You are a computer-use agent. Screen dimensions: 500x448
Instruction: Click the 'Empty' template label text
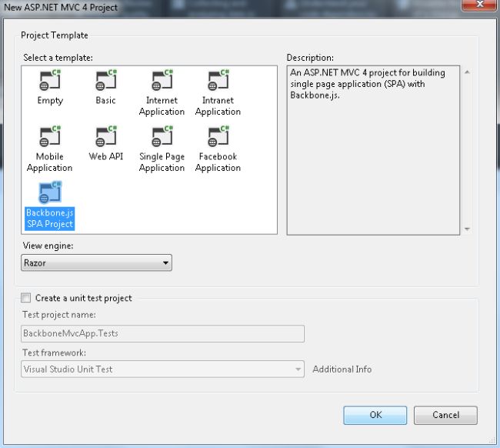pos(50,101)
